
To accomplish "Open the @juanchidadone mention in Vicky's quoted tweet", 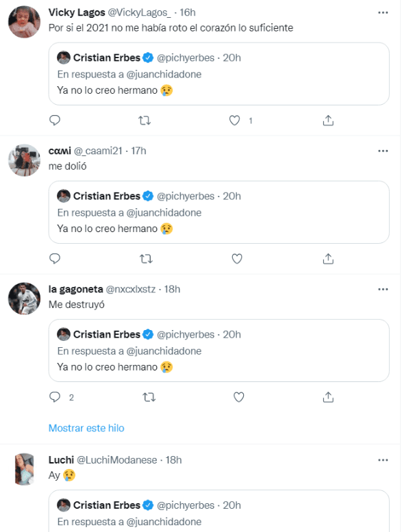I will [164, 74].
